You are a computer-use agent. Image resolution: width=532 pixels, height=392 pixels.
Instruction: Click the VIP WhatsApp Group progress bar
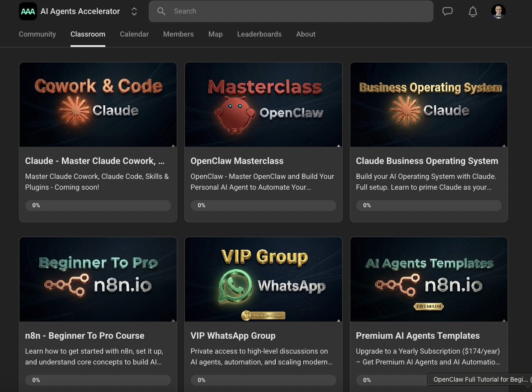263,380
